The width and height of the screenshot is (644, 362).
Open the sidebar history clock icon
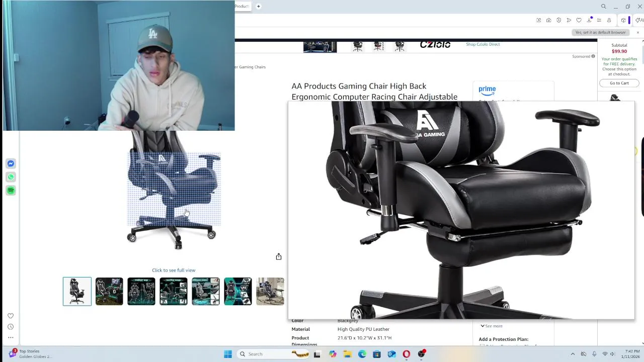point(11,327)
